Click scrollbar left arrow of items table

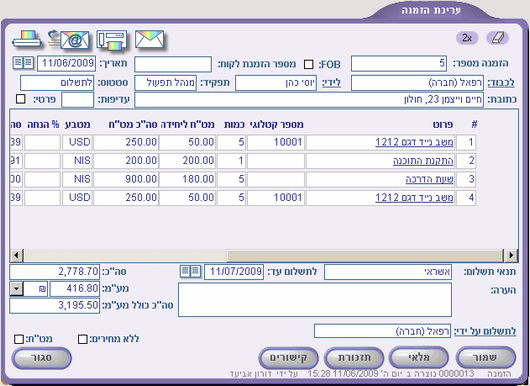(x=17, y=255)
